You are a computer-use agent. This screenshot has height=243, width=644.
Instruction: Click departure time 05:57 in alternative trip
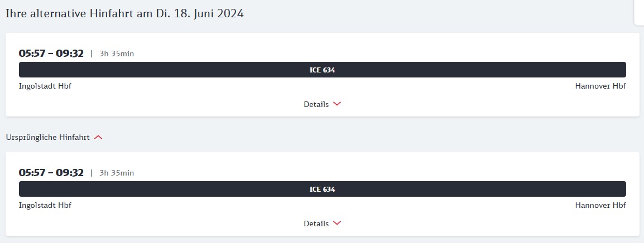[x=31, y=54]
